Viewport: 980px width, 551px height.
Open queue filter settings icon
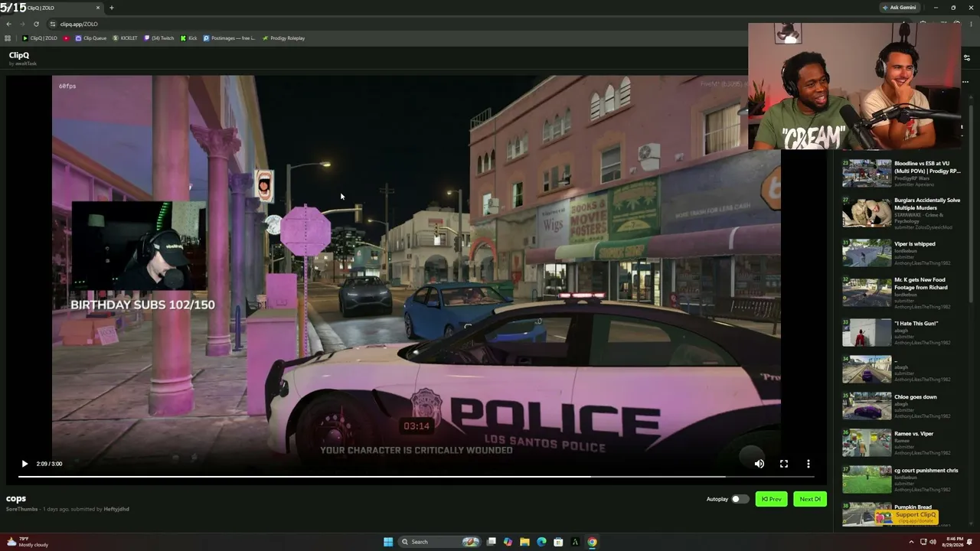pyautogui.click(x=967, y=57)
